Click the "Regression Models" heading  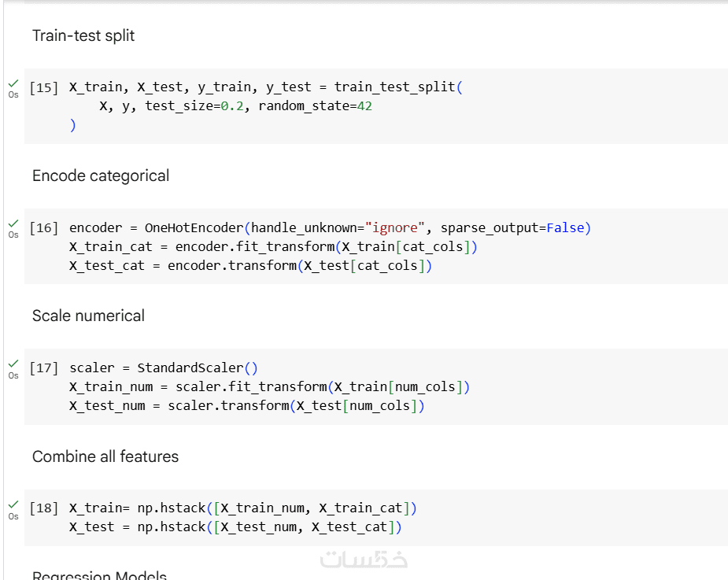coord(99,575)
